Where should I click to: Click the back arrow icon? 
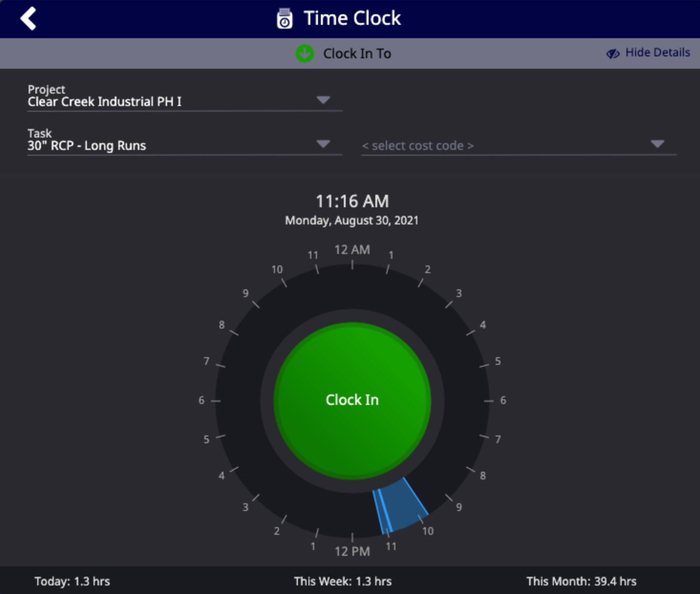coord(28,19)
